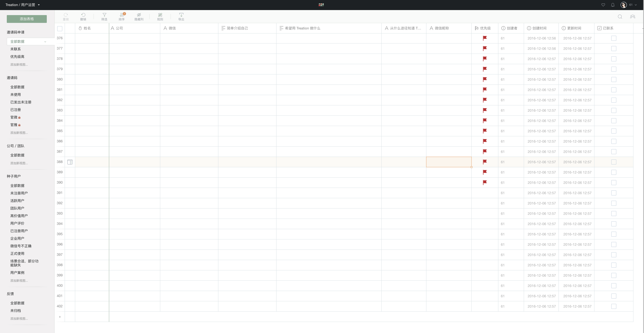This screenshot has height=333, width=644.
Task: Click 添加新视图 under 邀请码申请
Action: 19,65
